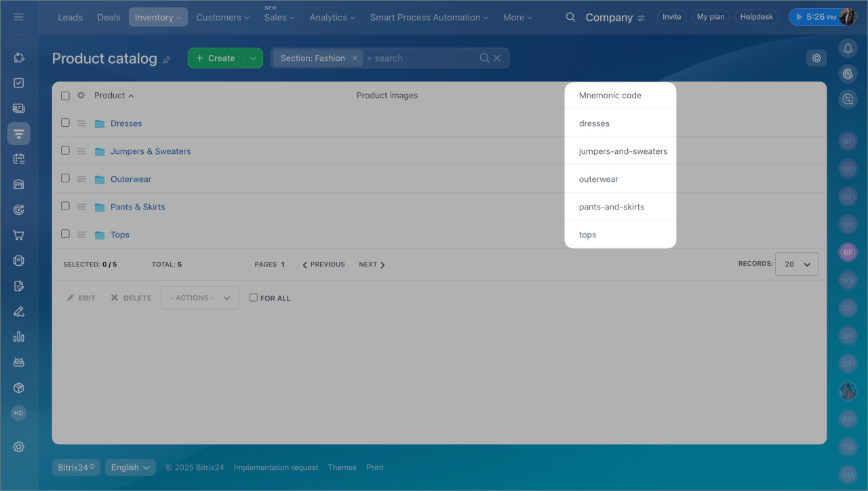This screenshot has width=868, height=491.
Task: Click the catalog search input field
Action: [x=420, y=58]
